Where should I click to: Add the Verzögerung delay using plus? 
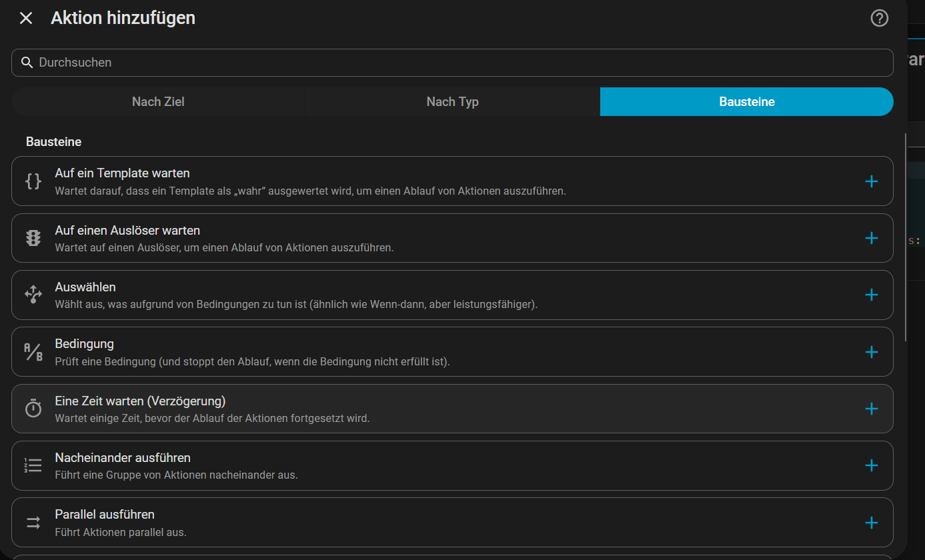[871, 409]
